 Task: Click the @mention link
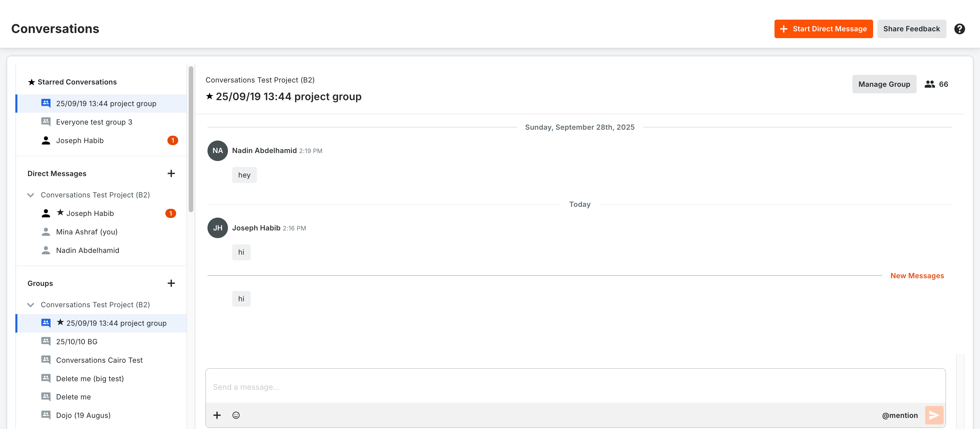point(900,415)
